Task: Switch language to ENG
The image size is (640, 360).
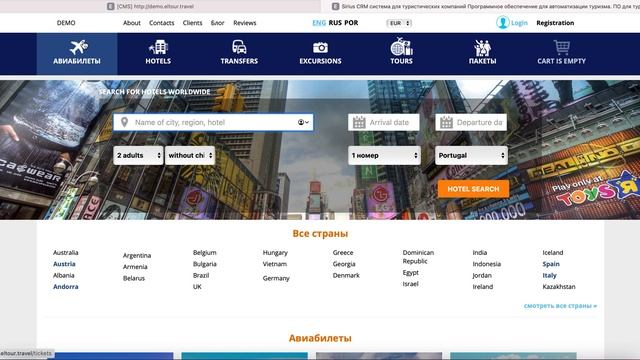Action: coord(319,23)
